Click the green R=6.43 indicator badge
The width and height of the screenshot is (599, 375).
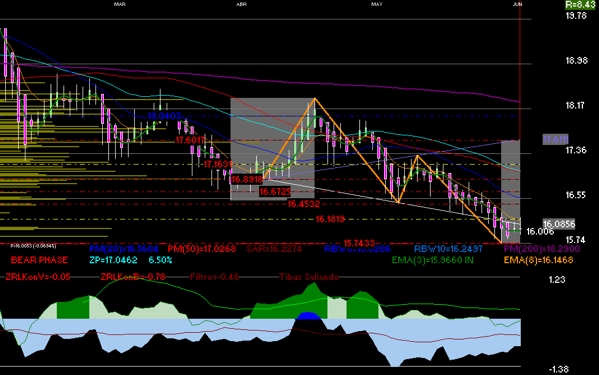click(580, 5)
